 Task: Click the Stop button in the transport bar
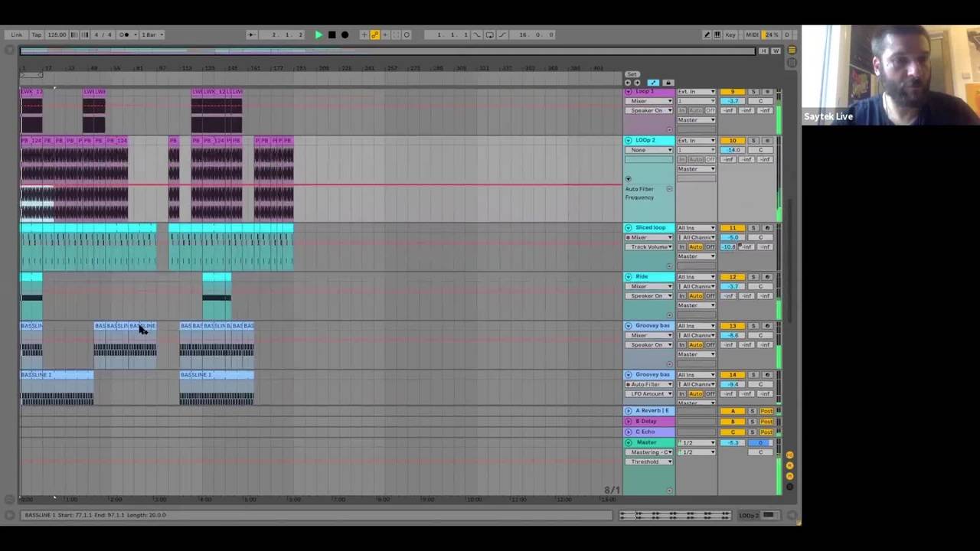pos(332,34)
